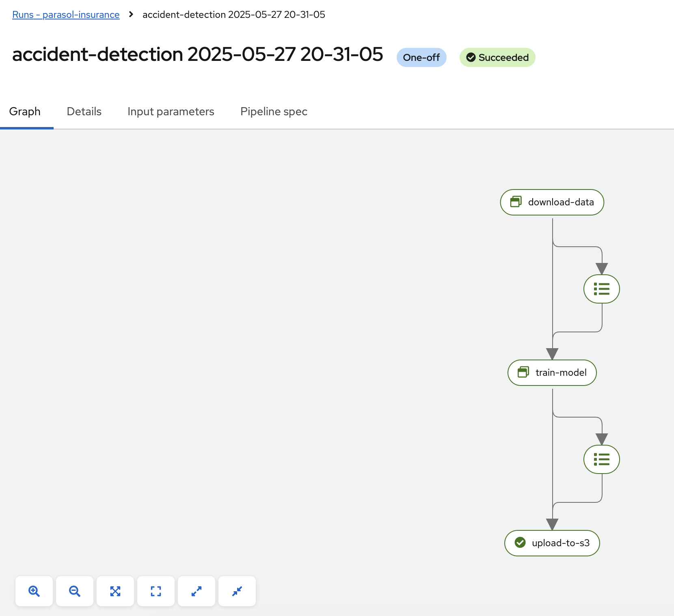The width and height of the screenshot is (674, 616).
Task: Switch to the Graph tab
Action: [25, 112]
